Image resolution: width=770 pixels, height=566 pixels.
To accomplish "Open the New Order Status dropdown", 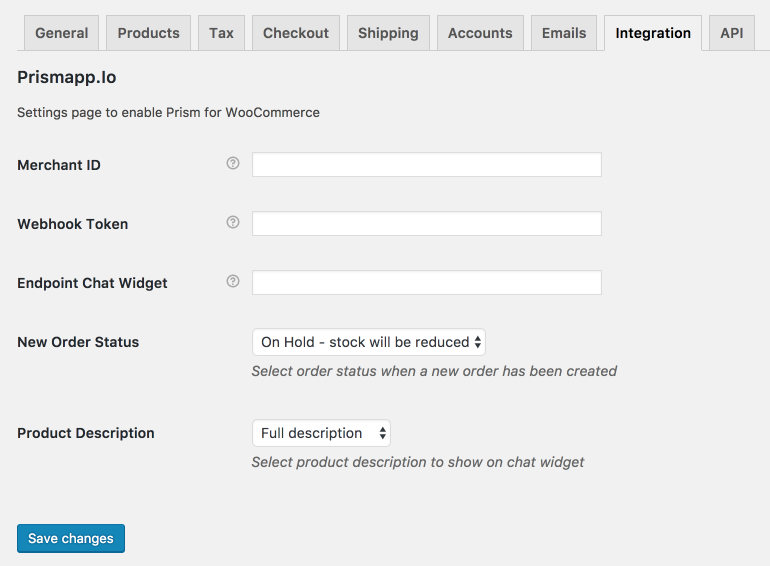I will (369, 342).
